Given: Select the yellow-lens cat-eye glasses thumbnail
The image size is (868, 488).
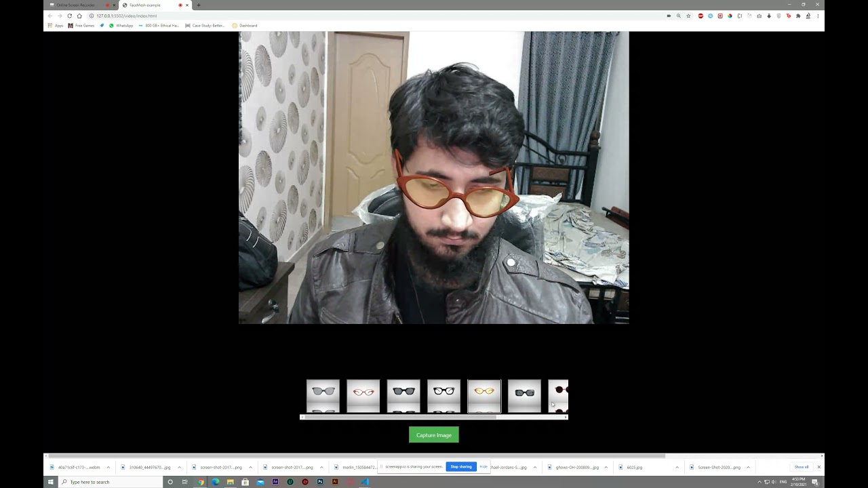Looking at the screenshot, I should pyautogui.click(x=484, y=396).
